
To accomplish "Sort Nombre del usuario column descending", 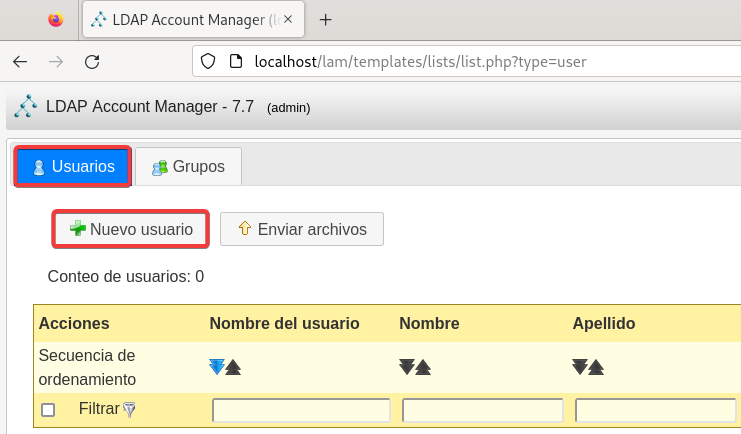I will pyautogui.click(x=217, y=367).
